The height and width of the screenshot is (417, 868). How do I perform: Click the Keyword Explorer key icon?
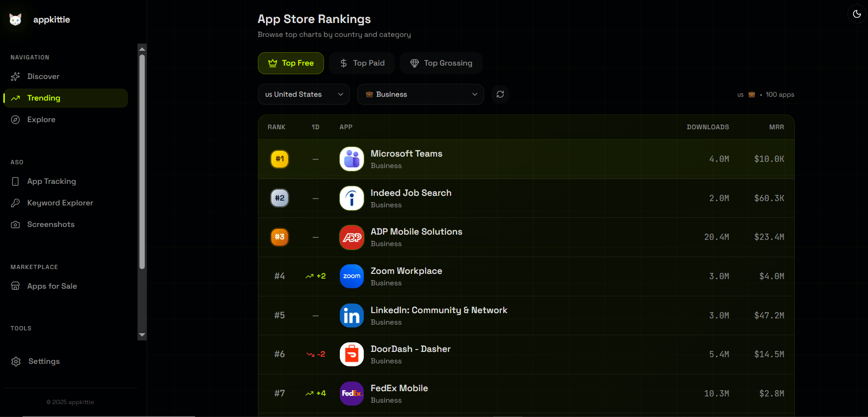(15, 203)
